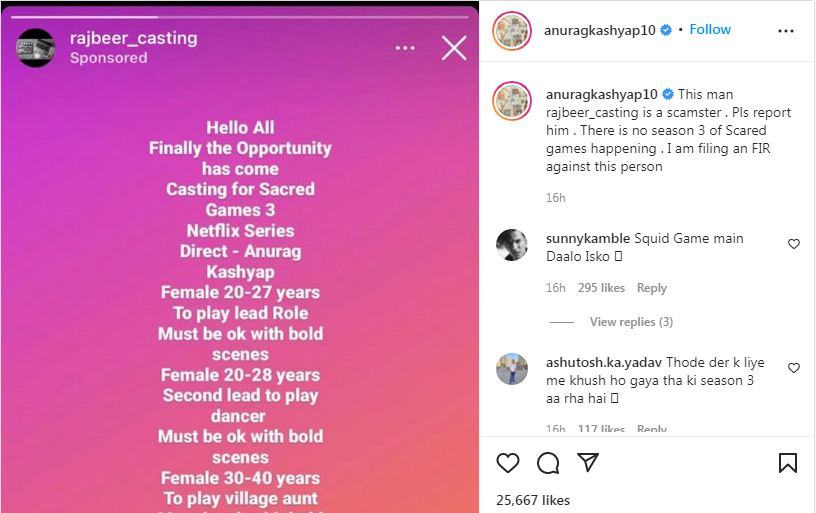Viewport: 816px width, 513px height.
Task: Follow anuragkashyap10
Action: [710, 30]
